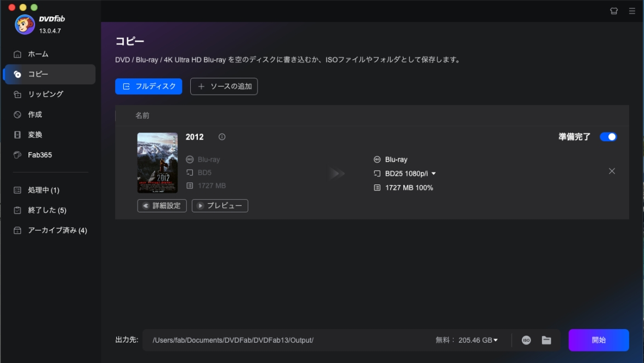Image resolution: width=644 pixels, height=363 pixels.
Task: Click the home icon in the sidebar
Action: pos(17,54)
